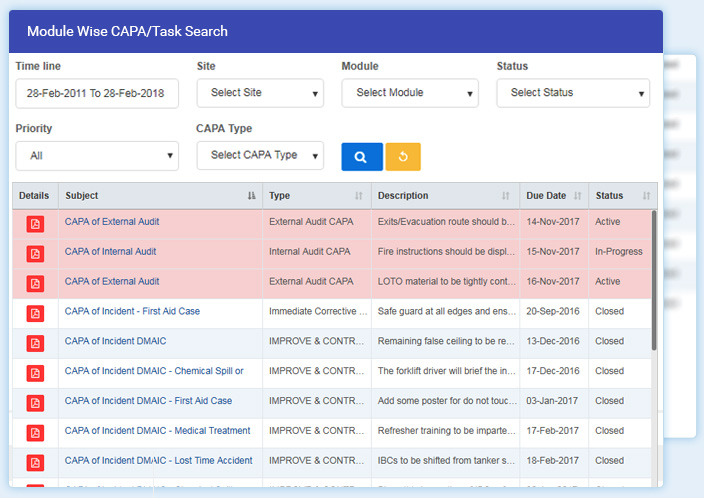Open the Priority dropdown showing All
This screenshot has width=704, height=498.
click(97, 156)
